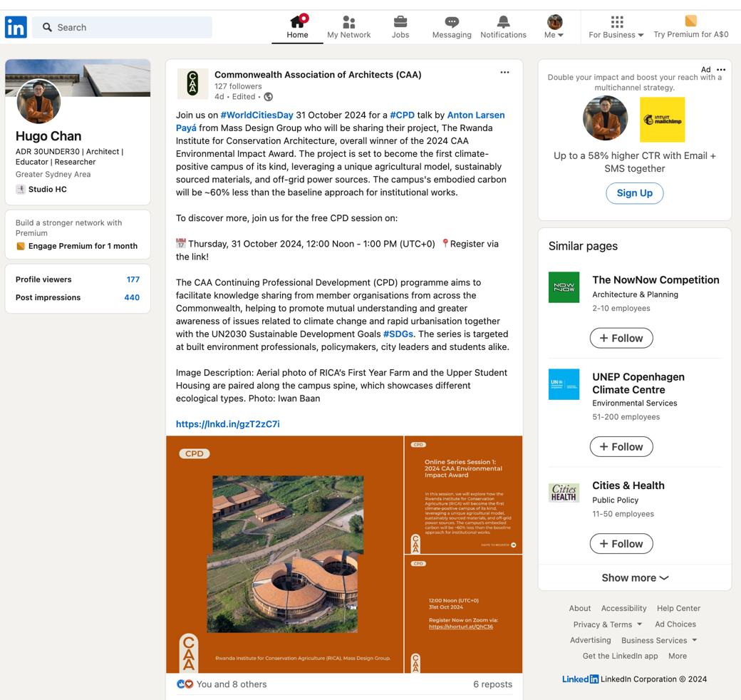Screen dimensions: 741x700
Task: Click Get the LinkedIn app
Action: pos(620,656)
